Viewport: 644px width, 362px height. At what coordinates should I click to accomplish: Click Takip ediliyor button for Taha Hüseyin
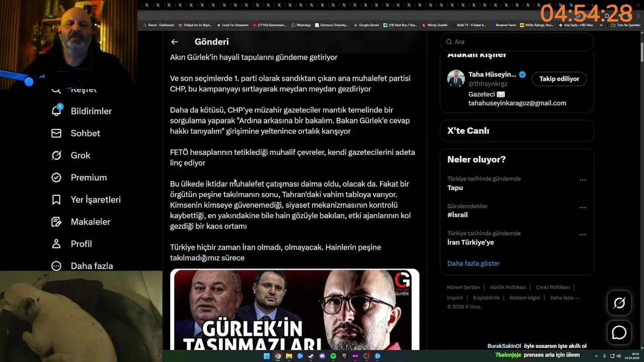tap(559, 78)
